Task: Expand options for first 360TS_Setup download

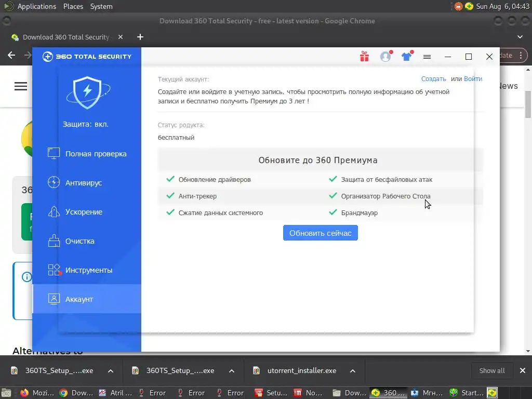Action: (x=111, y=371)
